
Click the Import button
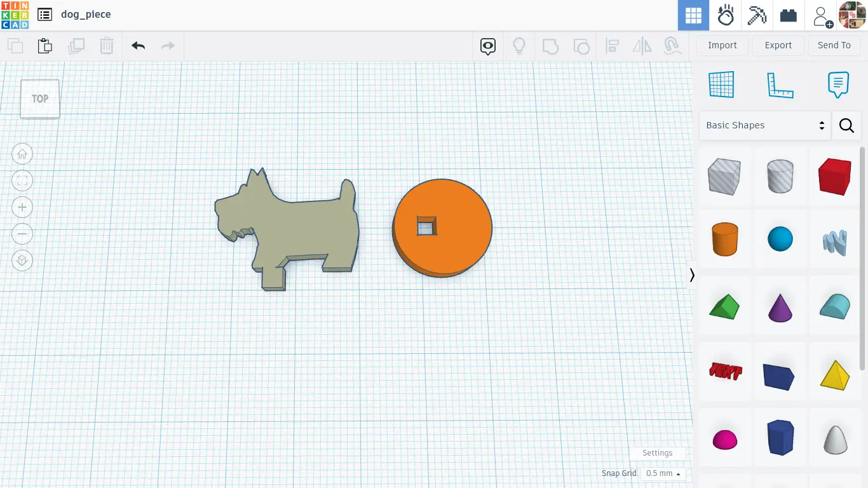coord(722,45)
